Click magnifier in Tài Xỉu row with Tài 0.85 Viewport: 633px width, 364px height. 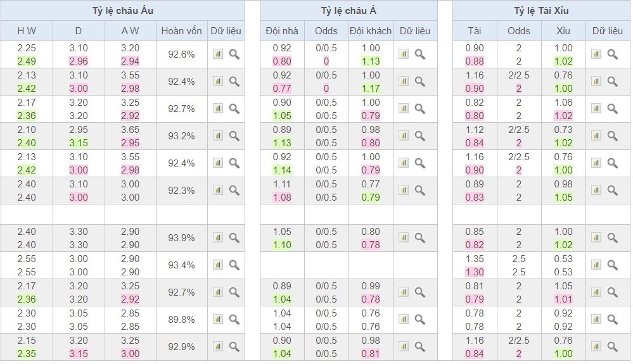[613, 238]
